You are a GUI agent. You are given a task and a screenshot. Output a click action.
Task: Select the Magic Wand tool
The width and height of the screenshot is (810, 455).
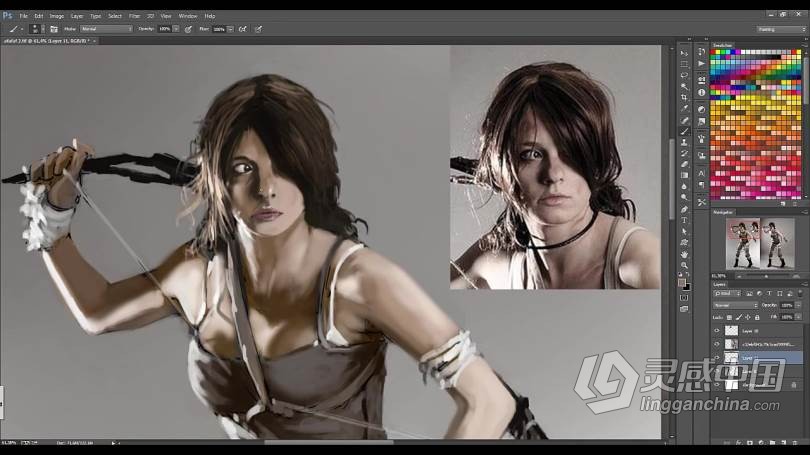click(x=684, y=86)
